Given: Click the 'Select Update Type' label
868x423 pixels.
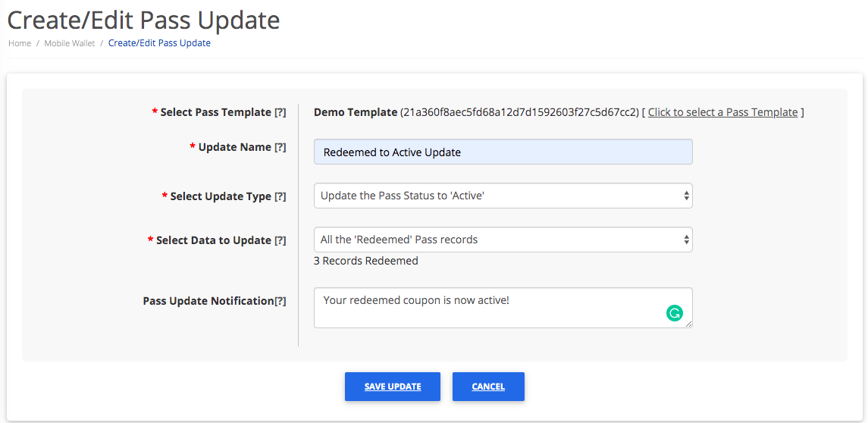Looking at the screenshot, I should point(221,196).
